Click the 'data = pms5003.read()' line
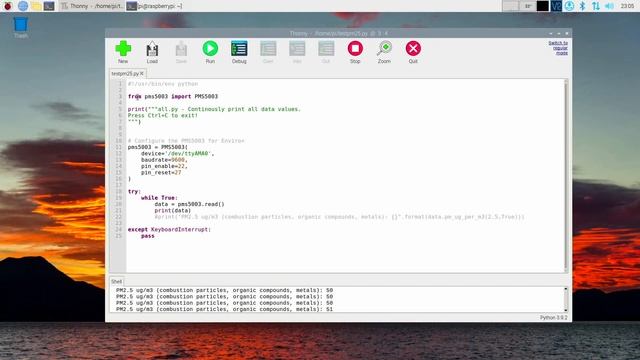The height and width of the screenshot is (360, 640). pos(189,204)
